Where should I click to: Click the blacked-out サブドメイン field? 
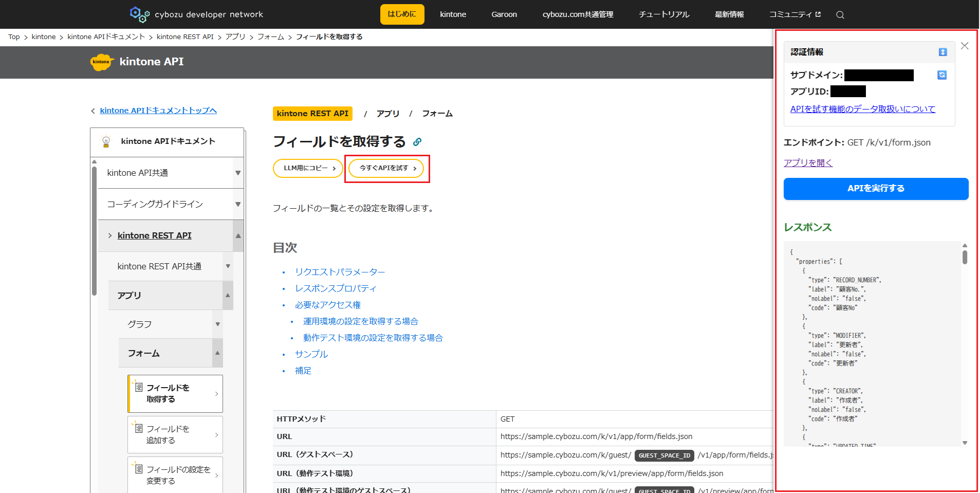pyautogui.click(x=879, y=75)
